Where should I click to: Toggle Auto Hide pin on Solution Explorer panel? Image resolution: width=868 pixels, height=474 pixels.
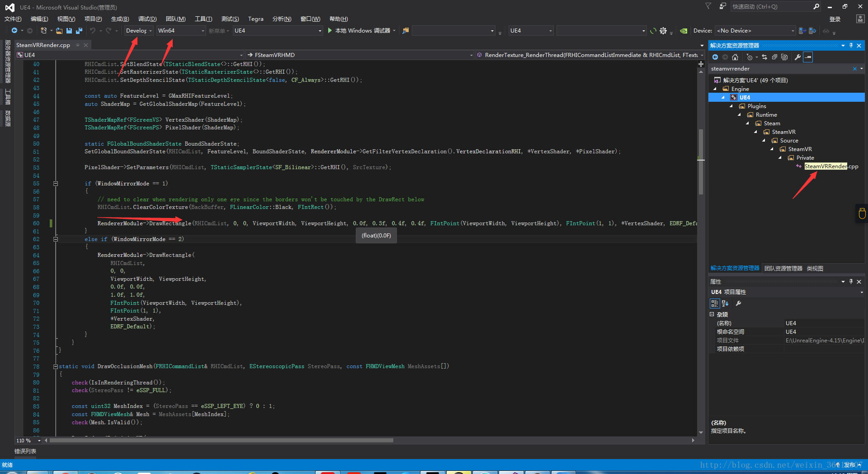851,45
